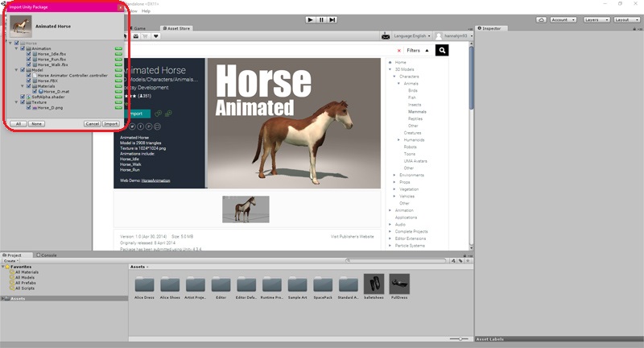
Task: Open the wishlist heart icon
Action: (x=155, y=36)
